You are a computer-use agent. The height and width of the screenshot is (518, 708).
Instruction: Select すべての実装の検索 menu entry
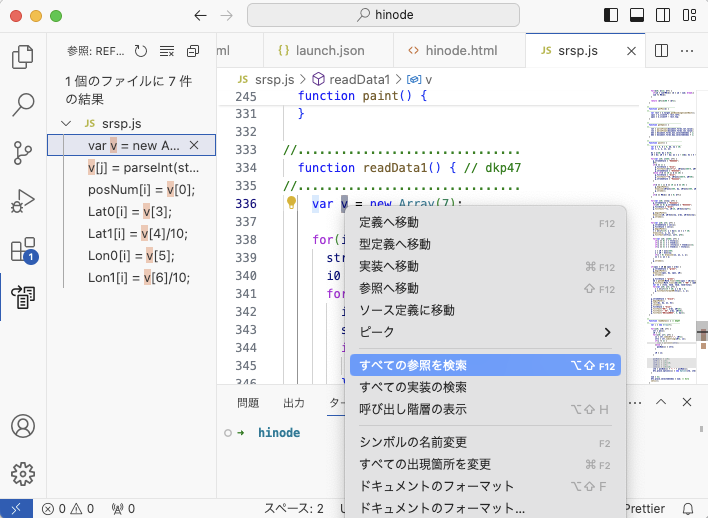(x=485, y=387)
